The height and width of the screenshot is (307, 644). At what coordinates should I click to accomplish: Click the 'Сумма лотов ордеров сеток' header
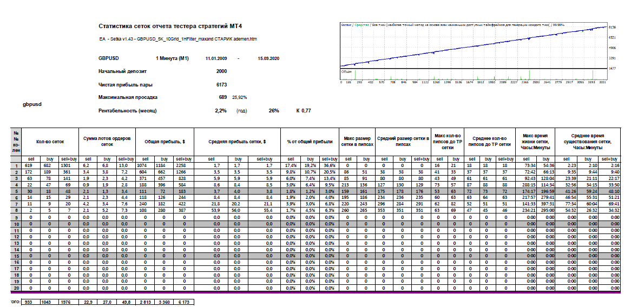[107, 142]
